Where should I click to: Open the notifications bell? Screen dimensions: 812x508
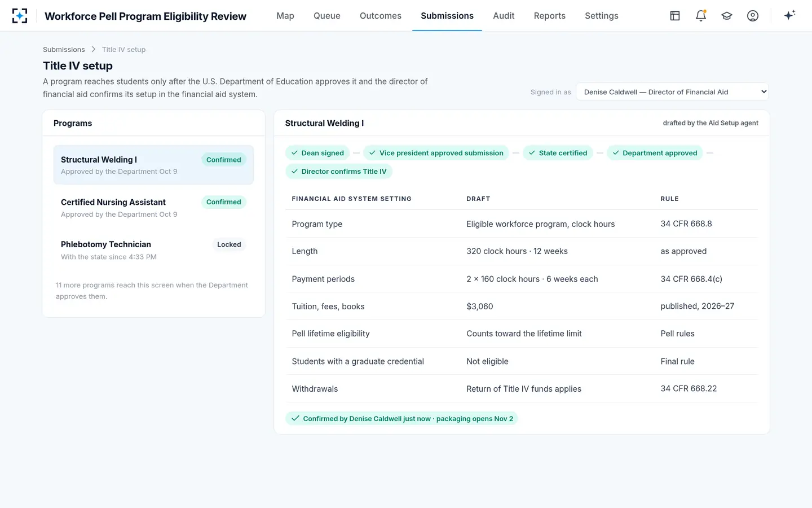click(x=701, y=16)
